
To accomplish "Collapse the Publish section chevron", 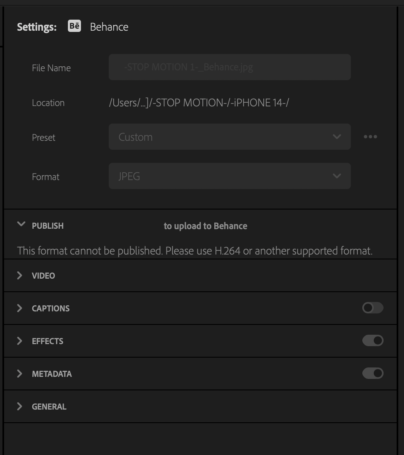I will (21, 224).
